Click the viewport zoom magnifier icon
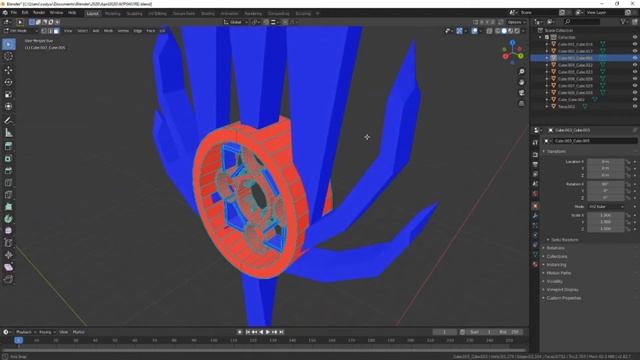This screenshot has height=360, width=640. click(522, 72)
